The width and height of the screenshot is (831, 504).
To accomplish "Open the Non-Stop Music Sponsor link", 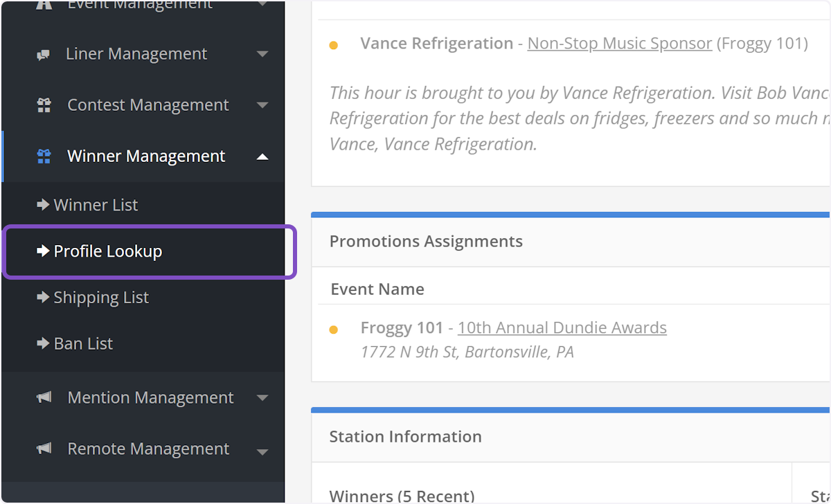I will click(619, 43).
